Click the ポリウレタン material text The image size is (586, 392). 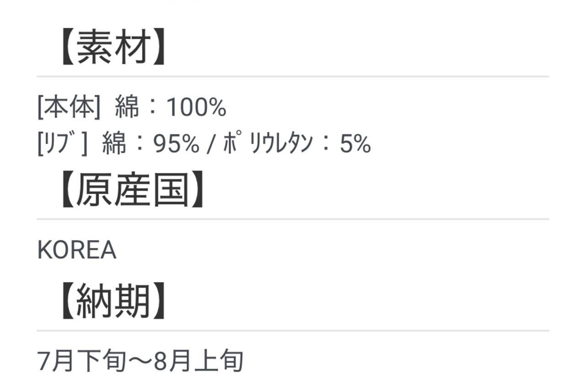[268, 144]
